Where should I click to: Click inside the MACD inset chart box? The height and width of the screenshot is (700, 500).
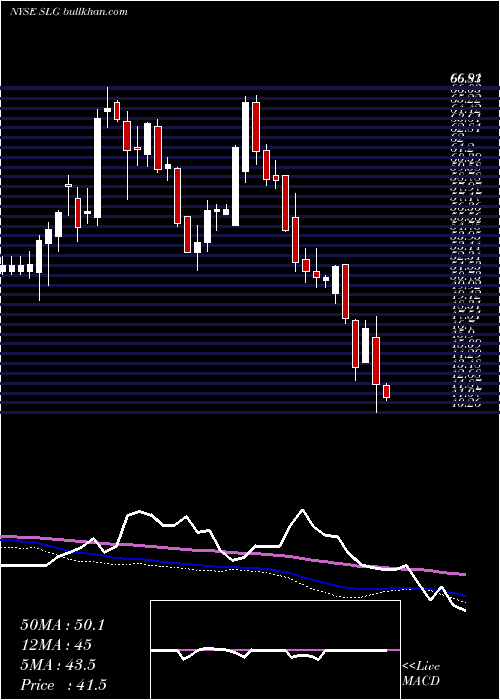[x=275, y=650]
